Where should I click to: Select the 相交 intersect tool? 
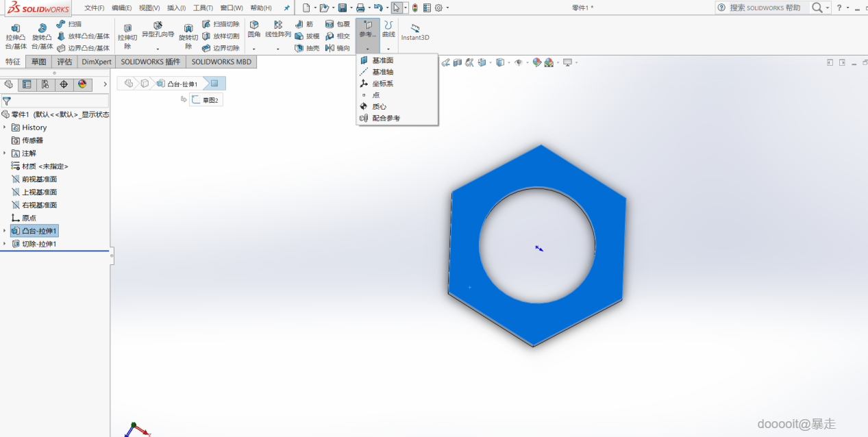pos(337,36)
